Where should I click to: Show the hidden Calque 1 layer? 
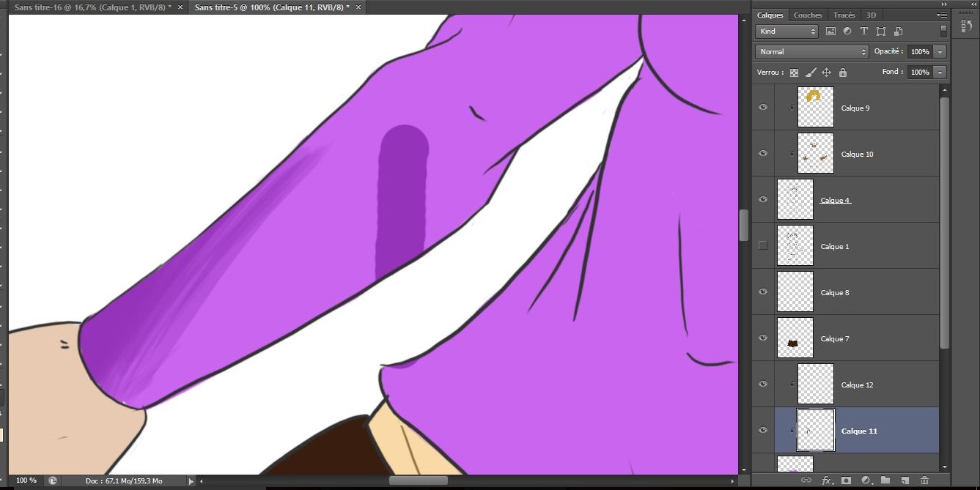tap(763, 245)
